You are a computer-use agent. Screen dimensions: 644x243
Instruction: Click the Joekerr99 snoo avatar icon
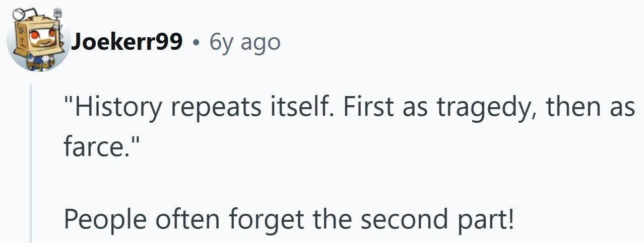(x=38, y=40)
